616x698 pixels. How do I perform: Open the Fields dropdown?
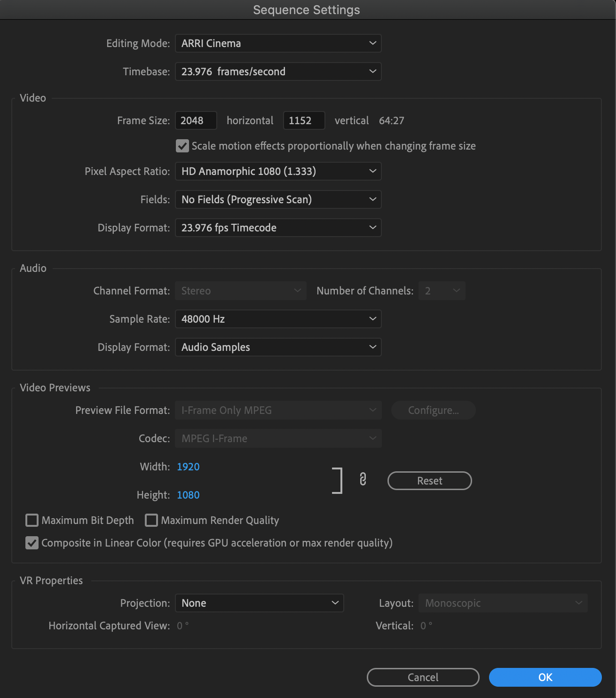(278, 199)
